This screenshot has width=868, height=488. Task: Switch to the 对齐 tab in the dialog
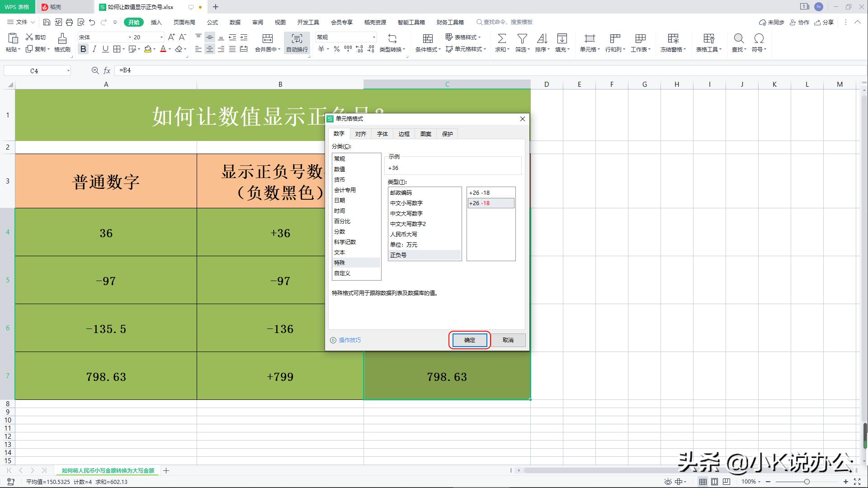(x=360, y=134)
